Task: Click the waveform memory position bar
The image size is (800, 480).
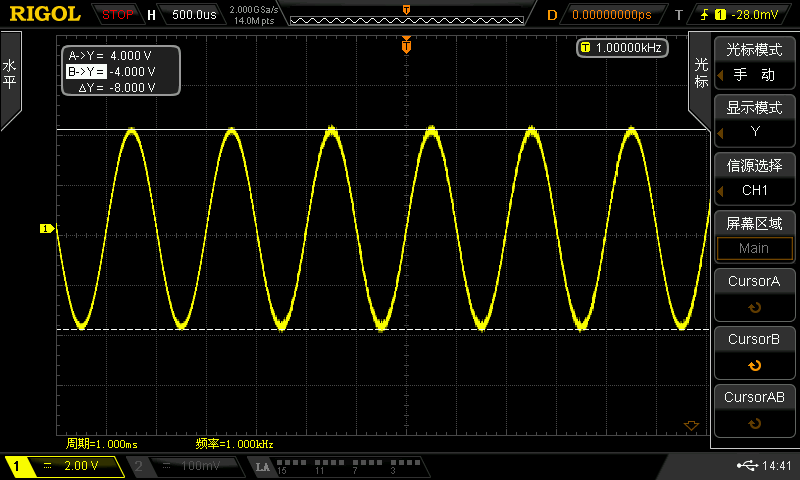Action: click(405, 16)
